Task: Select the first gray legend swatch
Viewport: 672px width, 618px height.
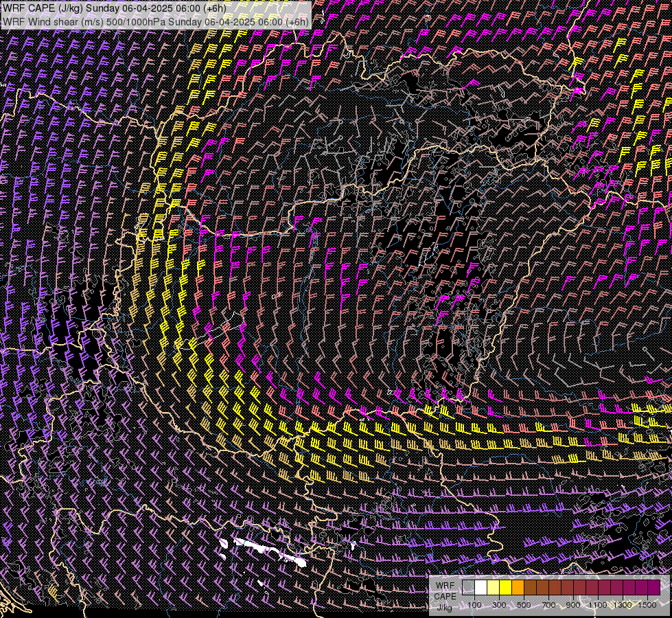Action: click(468, 587)
